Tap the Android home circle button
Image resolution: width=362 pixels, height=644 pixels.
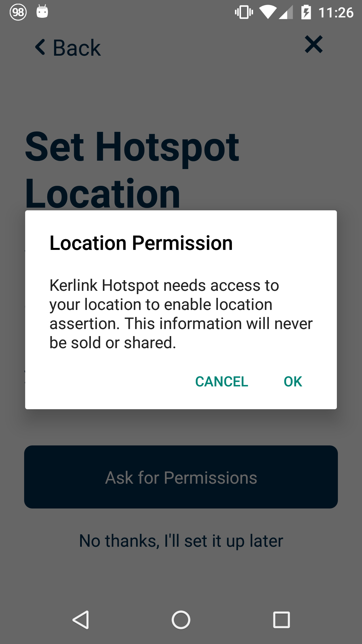click(x=181, y=620)
